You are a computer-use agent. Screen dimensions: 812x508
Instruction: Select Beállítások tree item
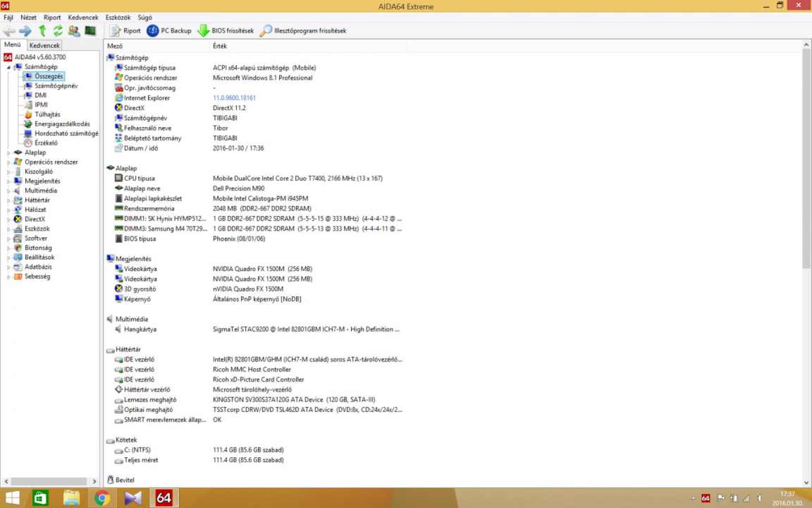pos(39,257)
